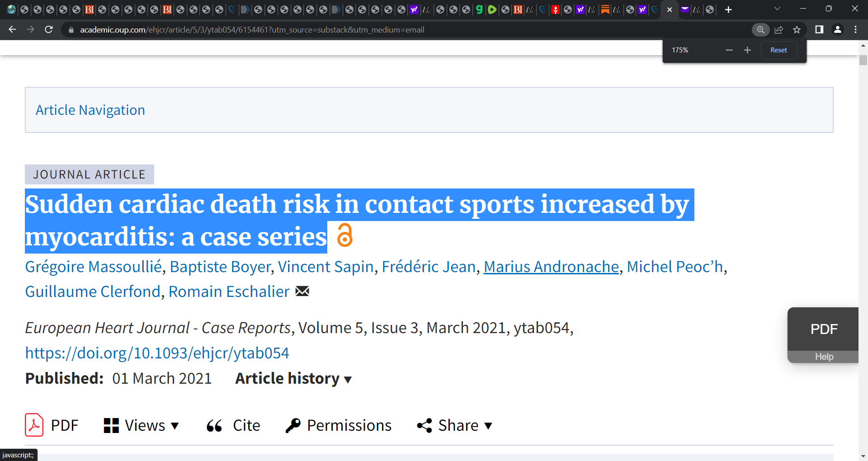The width and height of the screenshot is (868, 461).
Task: Open author Baptiste Boyer
Action: click(220, 267)
